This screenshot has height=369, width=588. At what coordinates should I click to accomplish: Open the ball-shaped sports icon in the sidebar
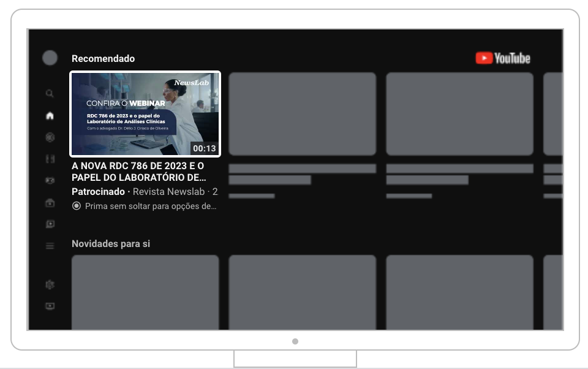pyautogui.click(x=50, y=138)
